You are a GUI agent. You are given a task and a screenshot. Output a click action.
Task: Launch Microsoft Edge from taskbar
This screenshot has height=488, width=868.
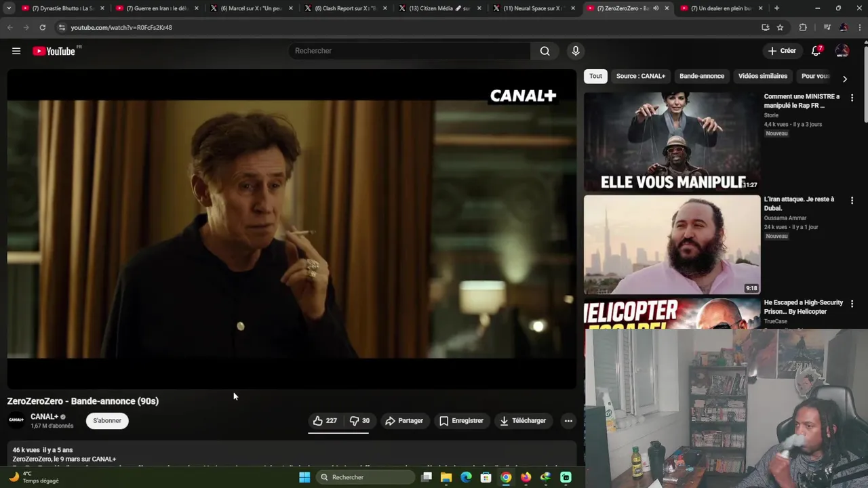(x=466, y=477)
